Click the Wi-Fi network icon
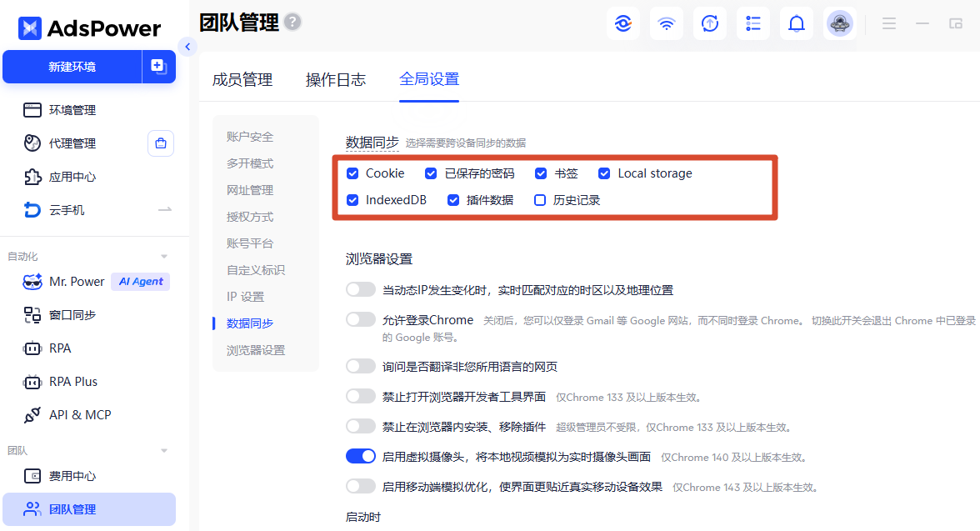This screenshot has width=980, height=531. tap(667, 24)
